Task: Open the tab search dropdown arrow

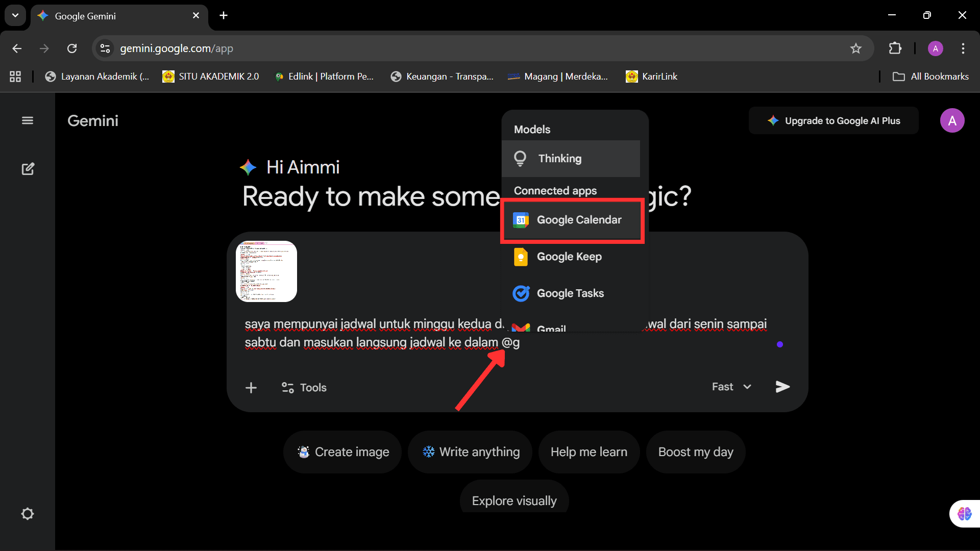Action: [15, 15]
